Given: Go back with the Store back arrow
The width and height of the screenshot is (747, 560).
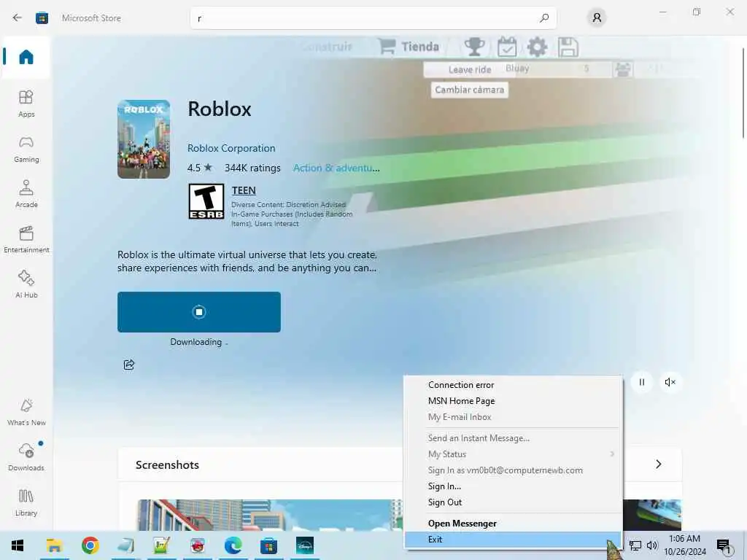Looking at the screenshot, I should coord(18,18).
